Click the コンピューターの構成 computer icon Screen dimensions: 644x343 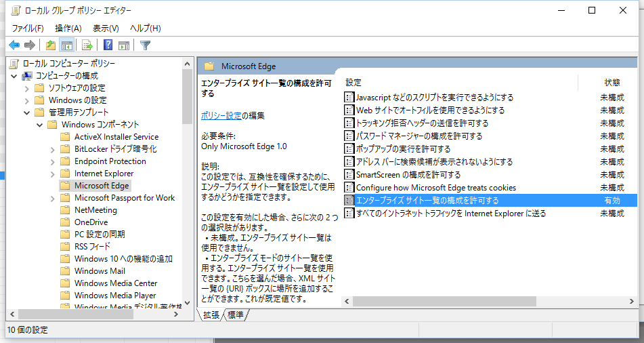click(27, 76)
